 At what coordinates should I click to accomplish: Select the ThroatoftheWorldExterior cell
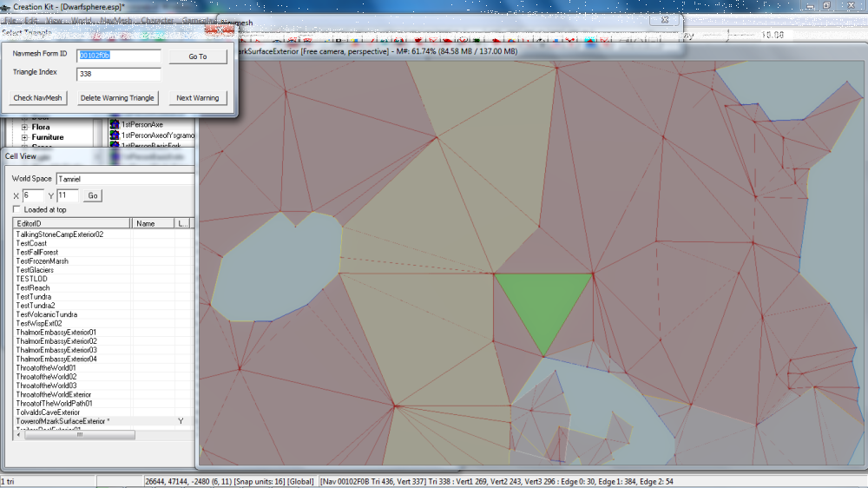click(x=54, y=394)
